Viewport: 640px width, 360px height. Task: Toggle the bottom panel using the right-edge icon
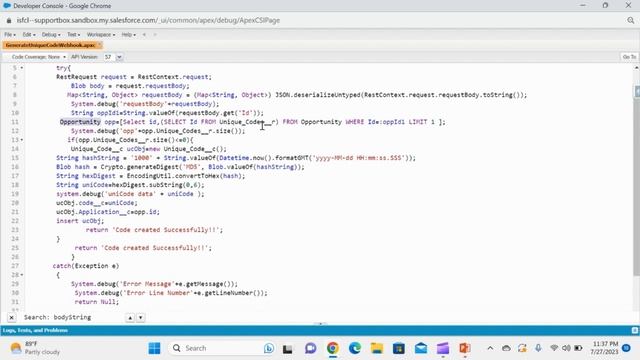click(x=635, y=330)
